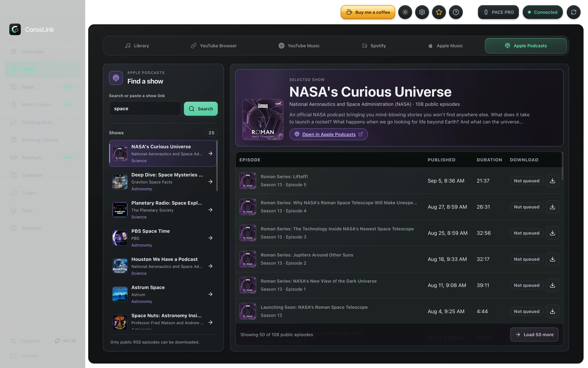Image resolution: width=588 pixels, height=368 pixels.
Task: Download the Launching Soon episode
Action: click(x=552, y=311)
